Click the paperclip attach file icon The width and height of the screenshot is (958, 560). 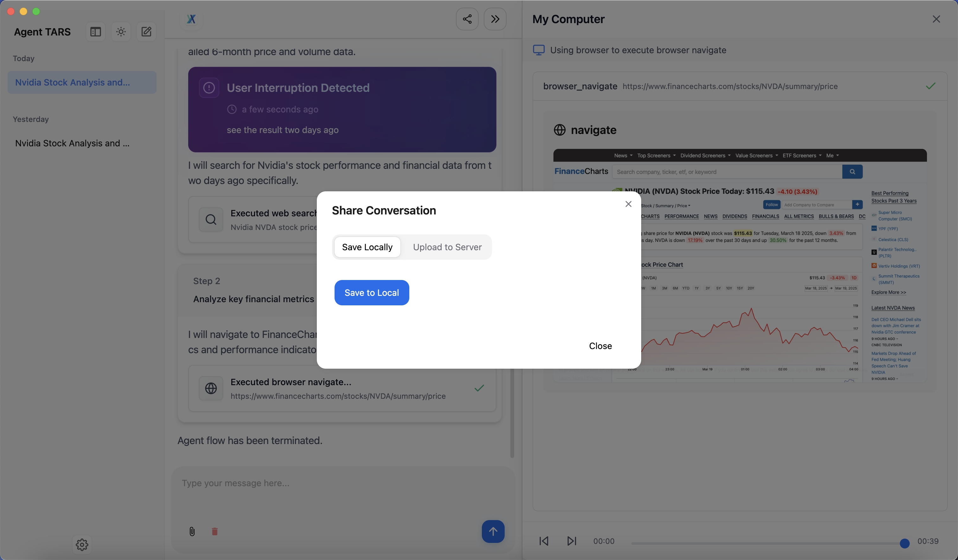(192, 531)
